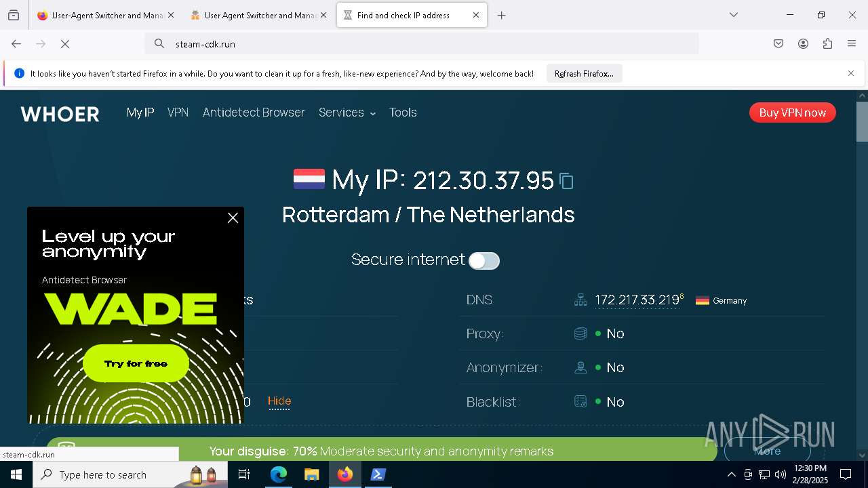The height and width of the screenshot is (488, 868).
Task: Click the taskbar search box
Action: tap(130, 474)
